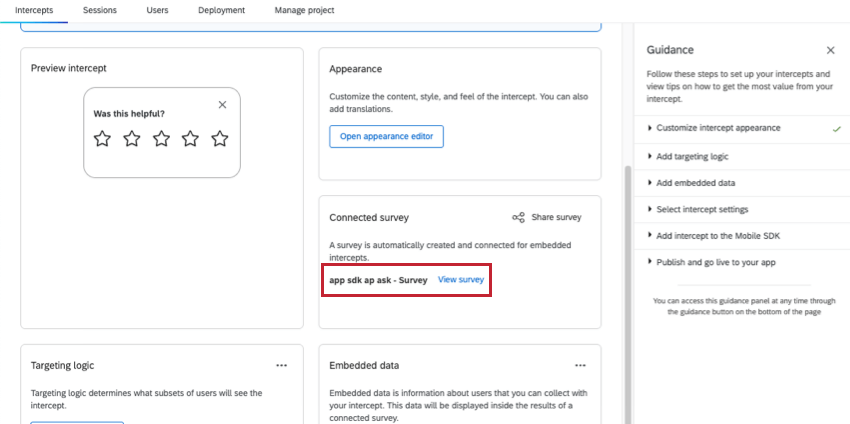Click Open appearance editor button
This screenshot has width=850, height=424.
[x=386, y=137]
